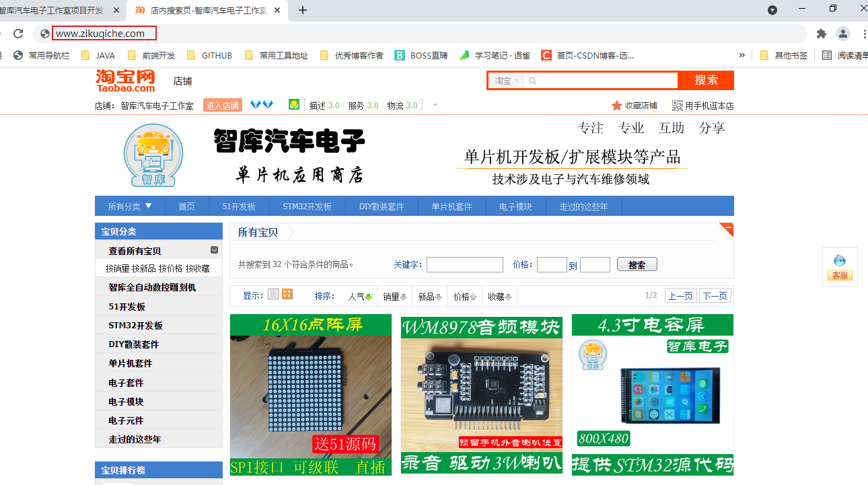Open DIY散装套件 category in sidebar
This screenshot has width=868, height=485.
[134, 344]
